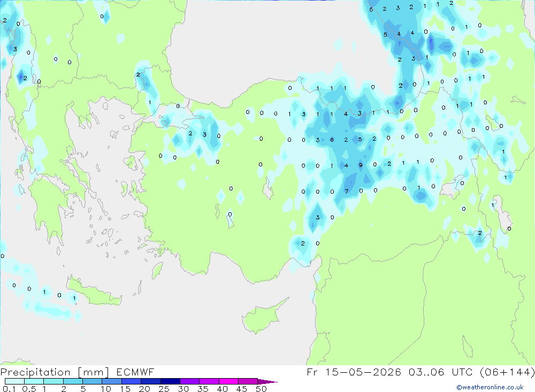Viewport: 535px width, 392px height.
Task: Click the precipitation value '6' on the map
Action: pos(332,140)
